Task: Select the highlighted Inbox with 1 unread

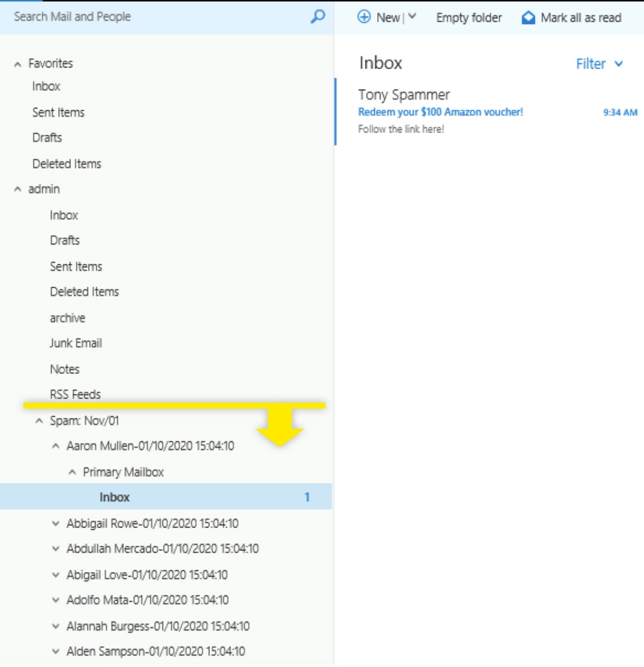Action: (166, 497)
